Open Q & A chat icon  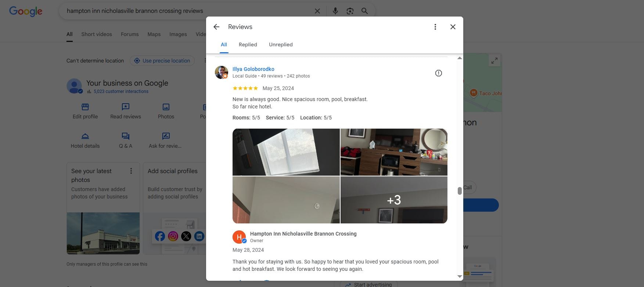[x=126, y=136]
